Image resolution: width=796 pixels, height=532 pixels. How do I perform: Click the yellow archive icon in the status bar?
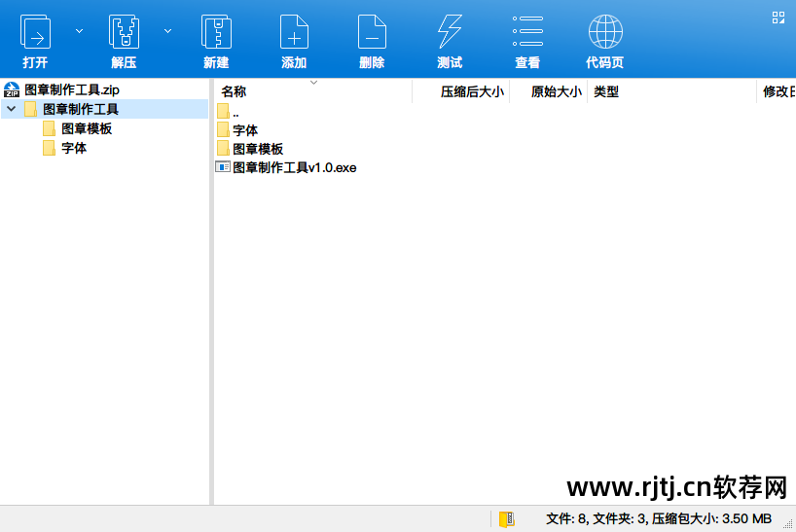[x=507, y=519]
